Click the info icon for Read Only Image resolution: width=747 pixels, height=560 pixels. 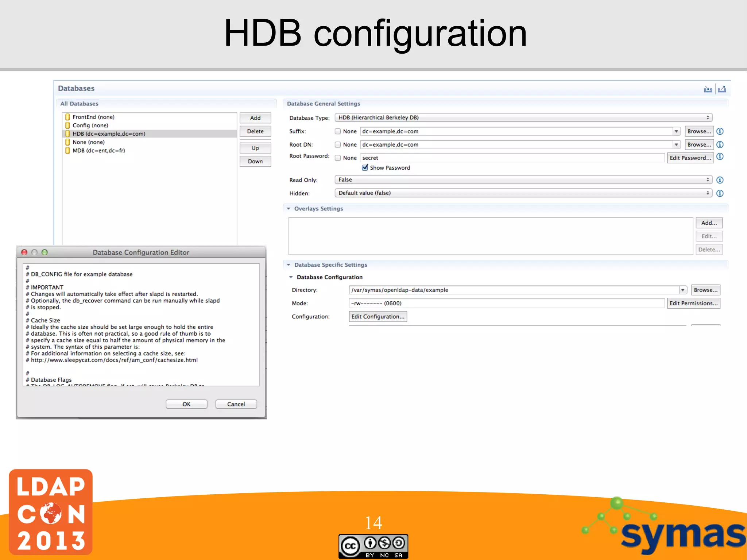pos(720,180)
